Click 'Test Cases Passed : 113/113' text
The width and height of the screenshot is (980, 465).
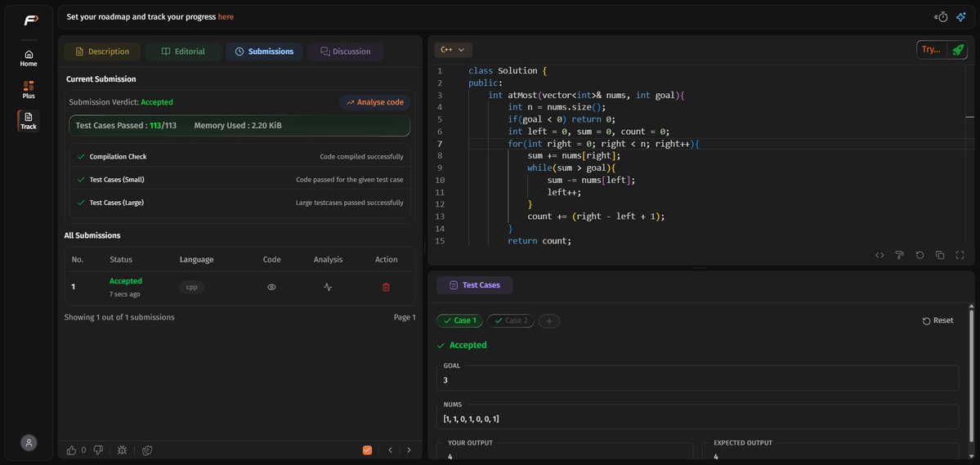(126, 126)
